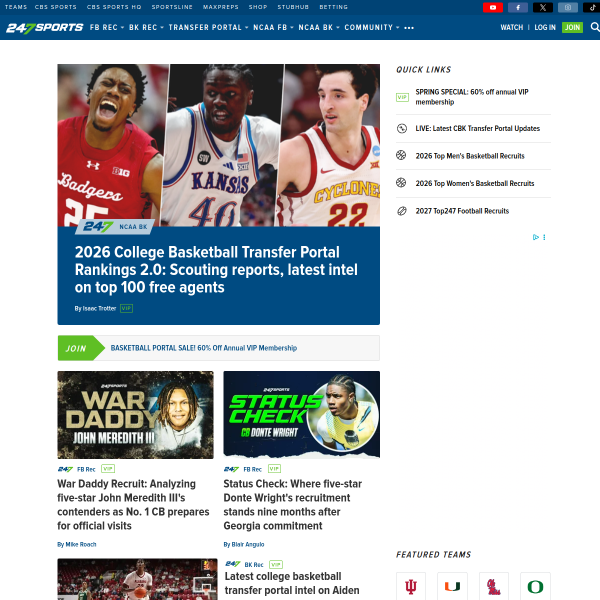Click football icon next to 2027 Top247

point(402,211)
